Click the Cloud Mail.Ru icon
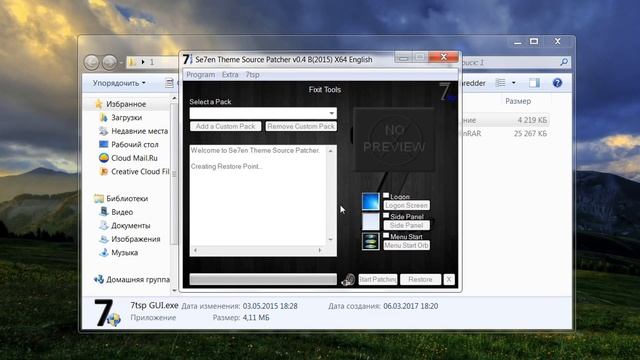Screen dimensions: 640x360 [104, 158]
